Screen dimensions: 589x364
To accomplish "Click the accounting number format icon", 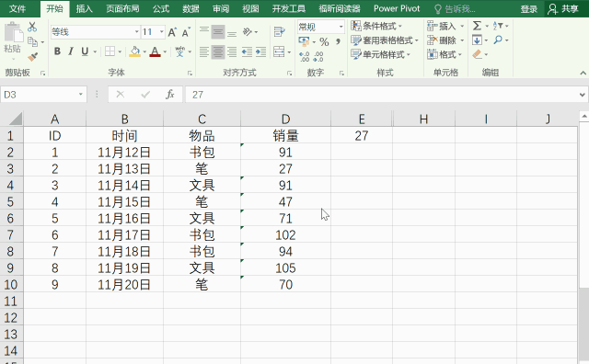I will coord(304,41).
